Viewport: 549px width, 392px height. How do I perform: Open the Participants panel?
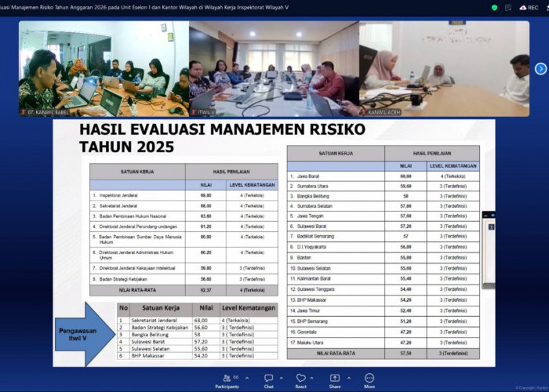click(x=227, y=381)
